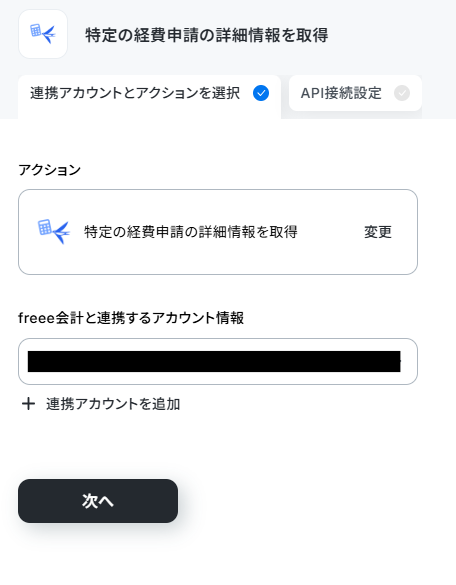The width and height of the screenshot is (456, 585).
Task: Click the page title 特定の経費申請の詳細情報を取得 in the header
Action: [x=207, y=35]
